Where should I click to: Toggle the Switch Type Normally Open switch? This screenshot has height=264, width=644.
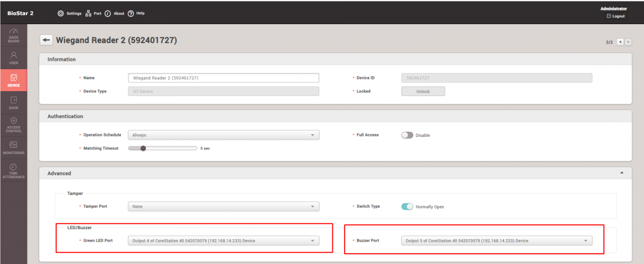407,207
